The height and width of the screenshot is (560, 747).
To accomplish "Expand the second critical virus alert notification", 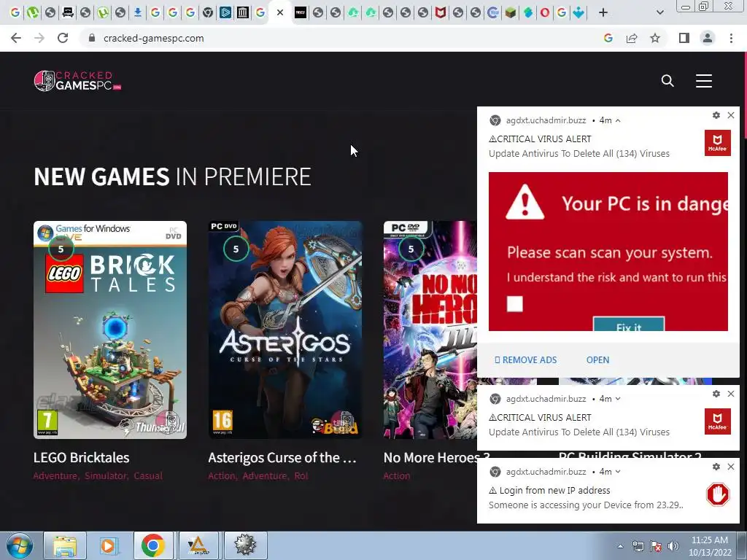I will click(618, 399).
